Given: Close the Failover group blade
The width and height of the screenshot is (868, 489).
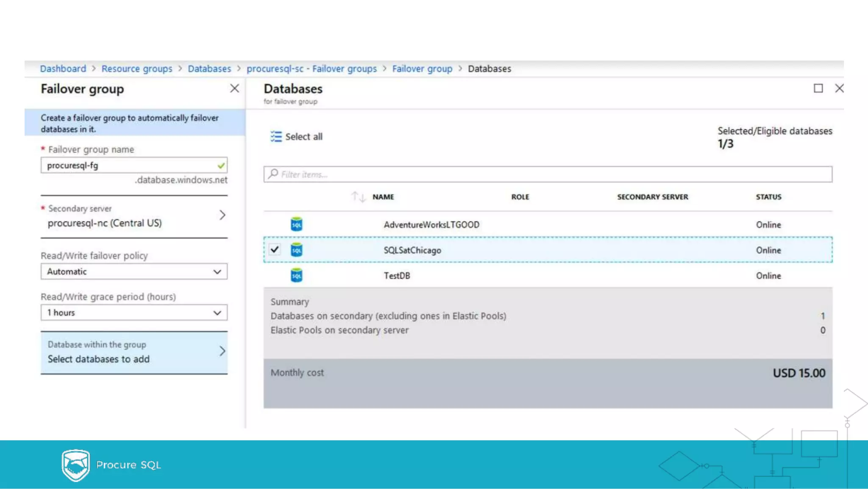Looking at the screenshot, I should [234, 88].
